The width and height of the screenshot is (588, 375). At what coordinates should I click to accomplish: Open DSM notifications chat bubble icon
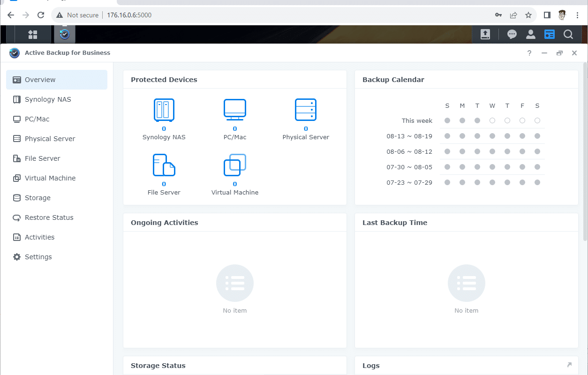[x=512, y=34]
